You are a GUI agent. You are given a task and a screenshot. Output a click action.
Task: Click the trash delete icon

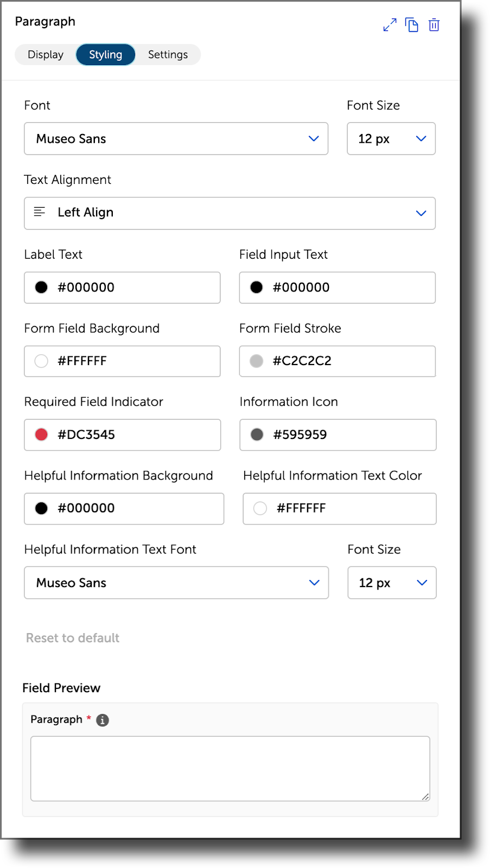[x=434, y=25]
